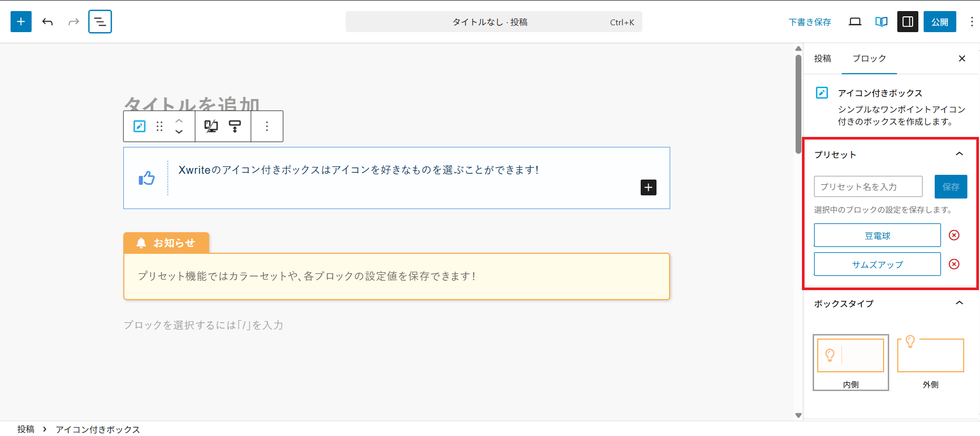Click the preset name input field
Image resolution: width=980 pixels, height=436 pixels.
point(868,187)
